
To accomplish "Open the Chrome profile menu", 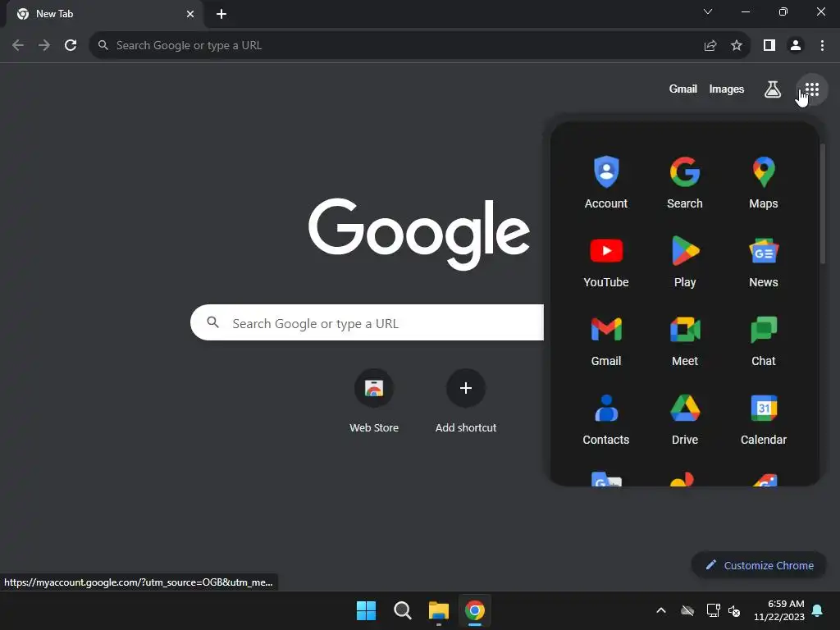I will (796, 46).
